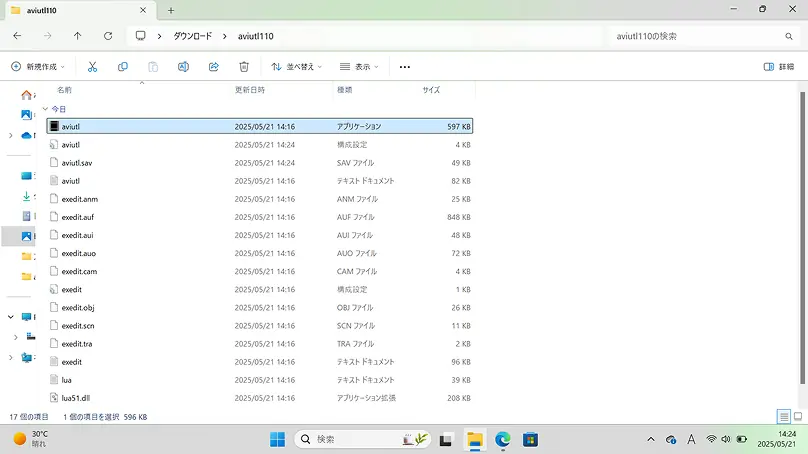Click the Share icon in toolbar
808x454 pixels.
(x=214, y=67)
